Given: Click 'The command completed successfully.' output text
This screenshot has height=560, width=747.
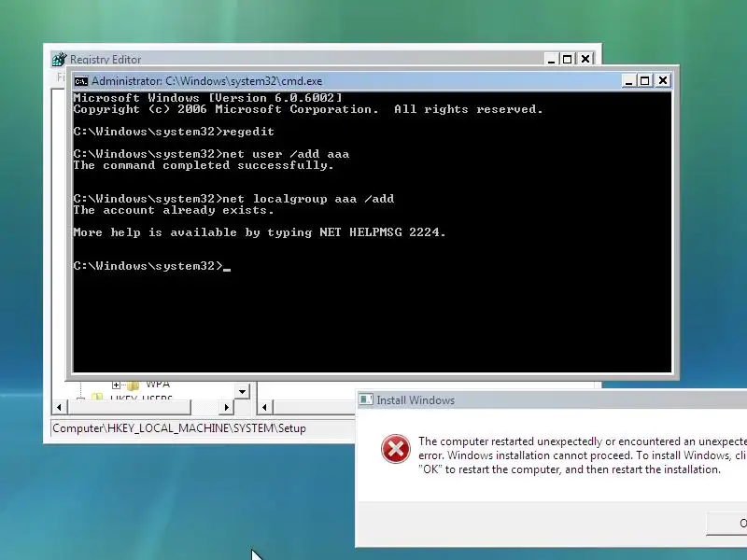Looking at the screenshot, I should (204, 166).
